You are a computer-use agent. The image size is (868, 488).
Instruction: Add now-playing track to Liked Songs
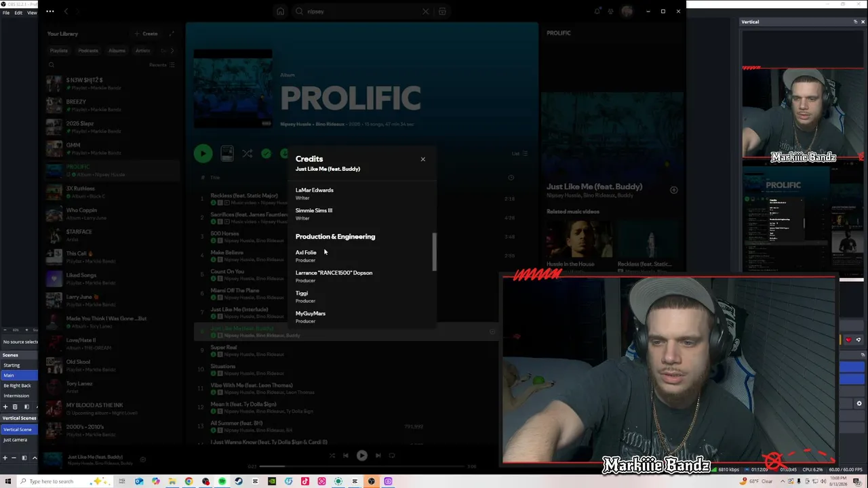coord(142,460)
